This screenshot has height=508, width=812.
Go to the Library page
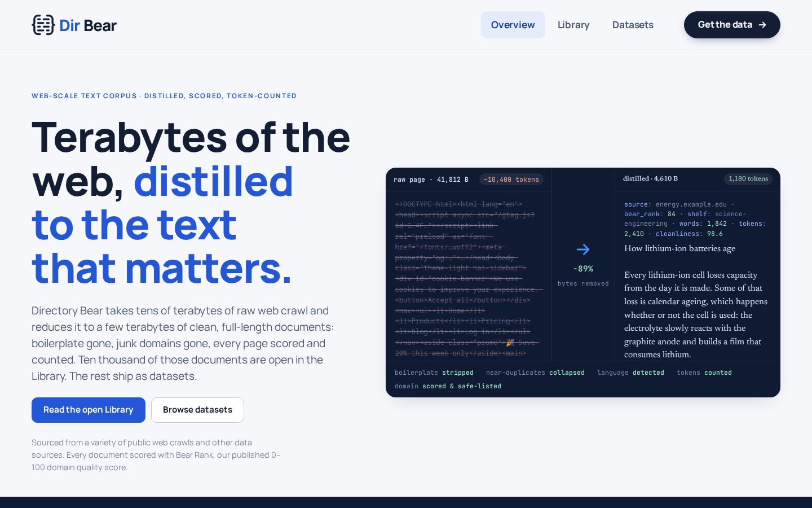click(573, 25)
